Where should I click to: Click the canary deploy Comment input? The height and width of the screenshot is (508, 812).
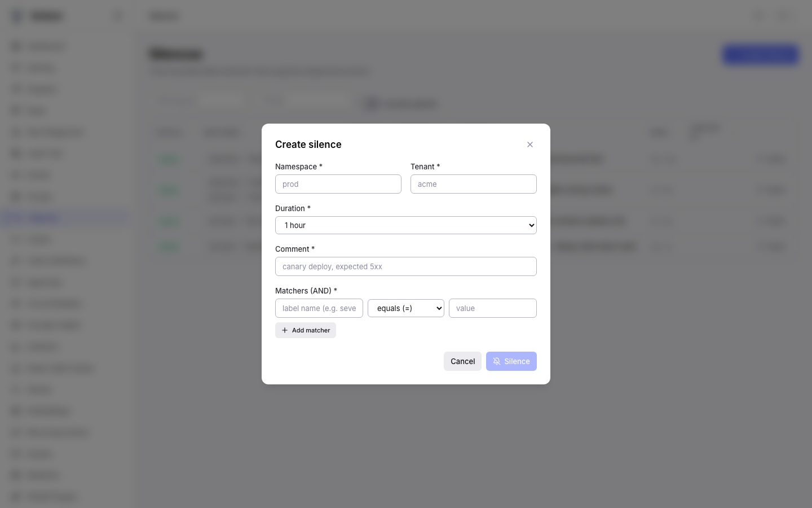(406, 266)
